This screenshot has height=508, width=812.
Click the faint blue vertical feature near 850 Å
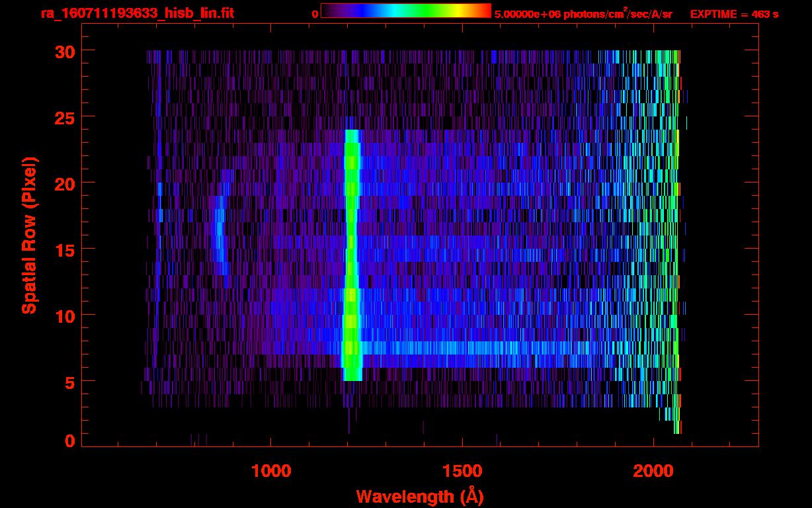point(220,235)
